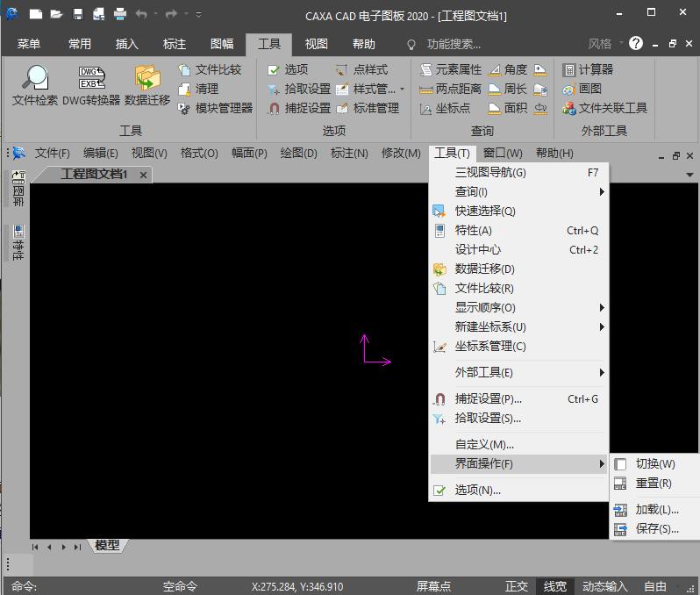Toggle 线宽 line width display

coord(555,586)
